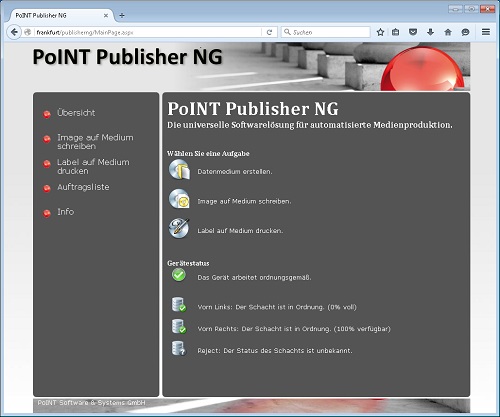500x417 pixels.
Task: Click the chat bubble toolbar icon
Action: coord(465,32)
